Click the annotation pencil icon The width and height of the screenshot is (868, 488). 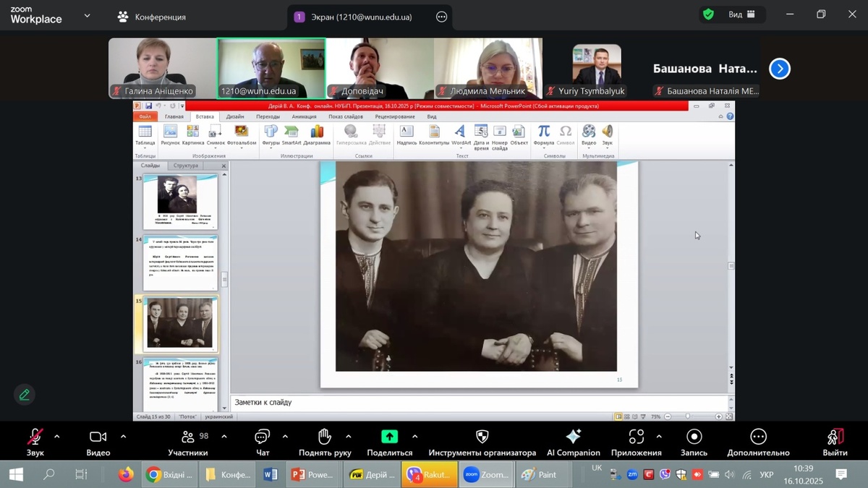tap(25, 395)
